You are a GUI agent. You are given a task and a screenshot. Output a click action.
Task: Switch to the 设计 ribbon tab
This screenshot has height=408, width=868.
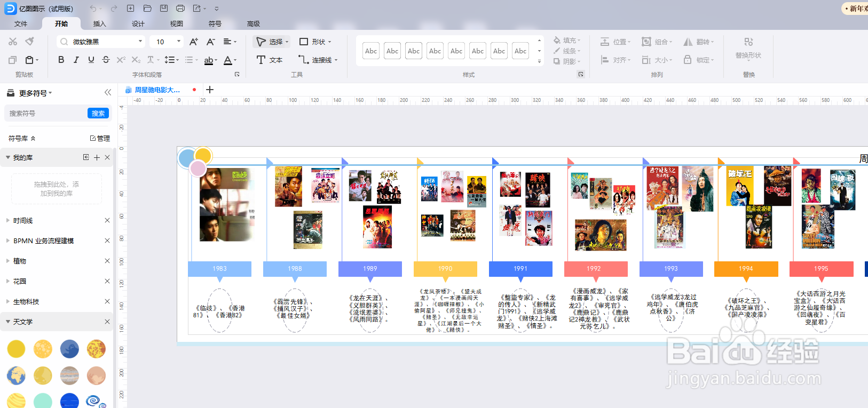[138, 24]
